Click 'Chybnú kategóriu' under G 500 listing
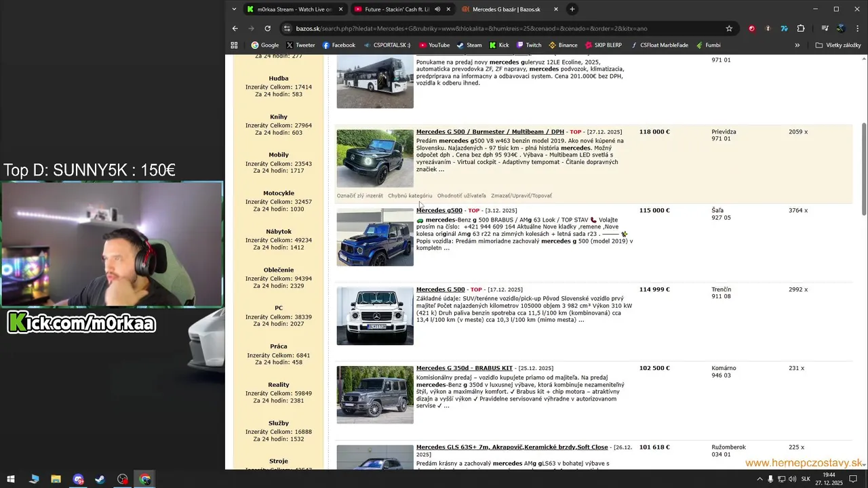Viewport: 868px width, 488px height. click(x=410, y=196)
